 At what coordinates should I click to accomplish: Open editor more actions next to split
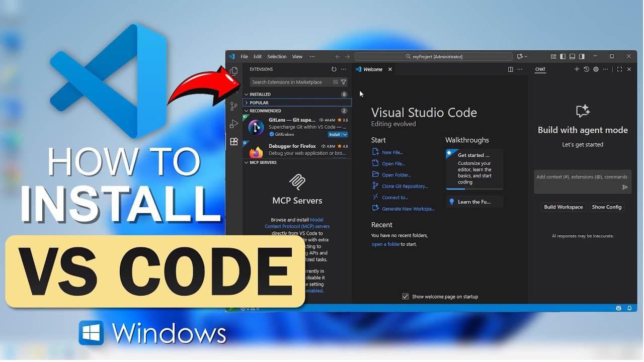(520, 69)
